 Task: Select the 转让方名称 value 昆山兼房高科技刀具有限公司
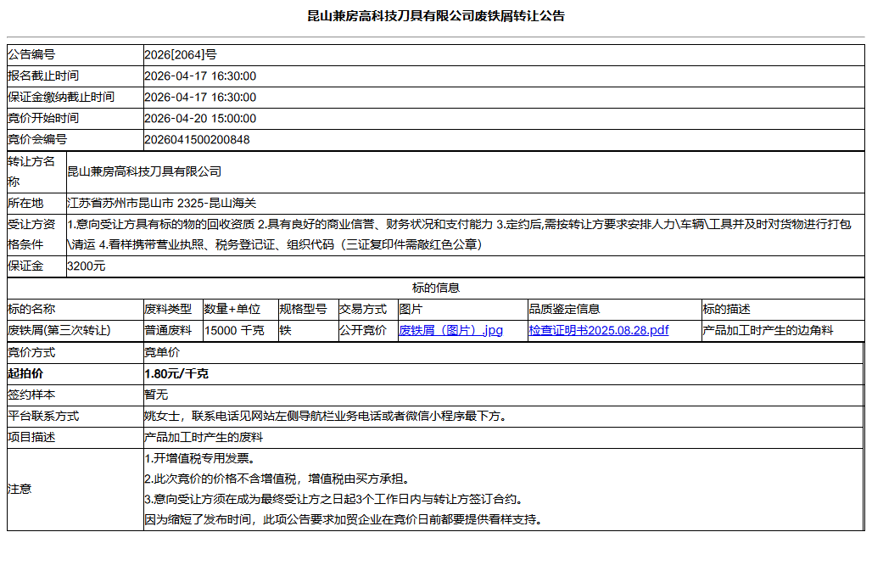click(x=144, y=172)
